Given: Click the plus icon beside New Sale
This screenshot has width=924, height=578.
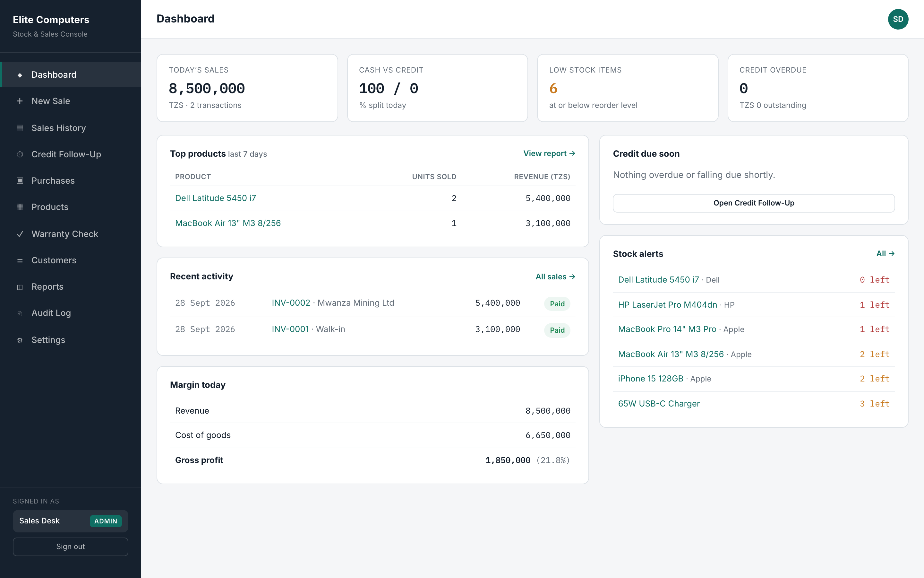Looking at the screenshot, I should coord(20,101).
